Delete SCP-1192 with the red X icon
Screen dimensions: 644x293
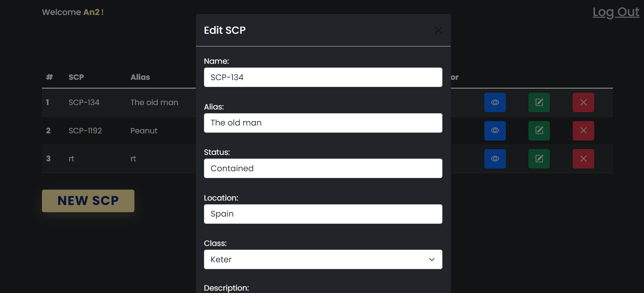click(583, 131)
